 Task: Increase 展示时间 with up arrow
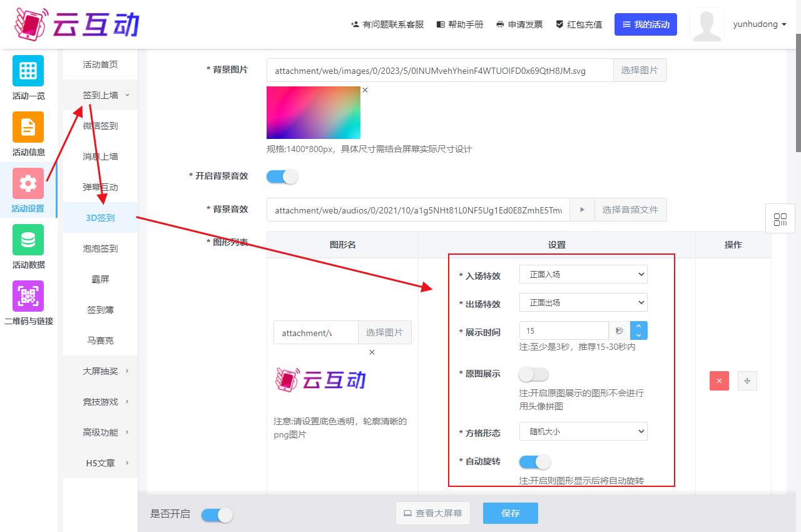pos(639,326)
